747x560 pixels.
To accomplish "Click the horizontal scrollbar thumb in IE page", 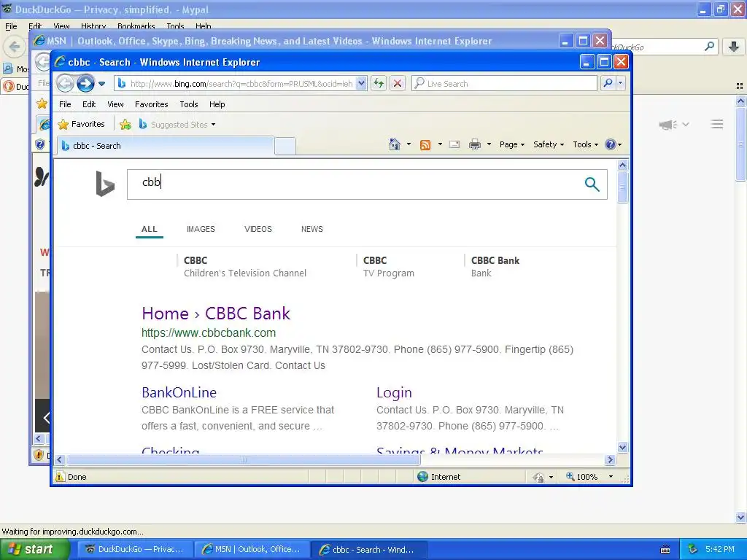I will point(244,459).
